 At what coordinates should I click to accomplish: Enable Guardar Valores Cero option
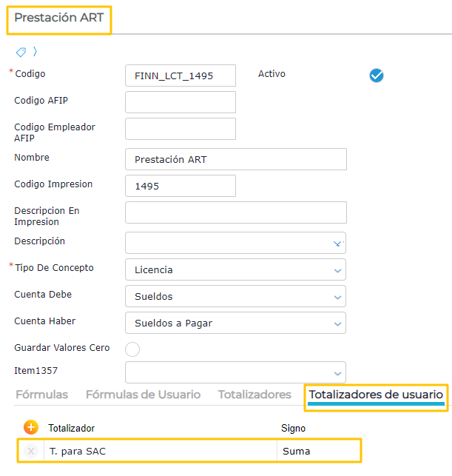[132, 349]
